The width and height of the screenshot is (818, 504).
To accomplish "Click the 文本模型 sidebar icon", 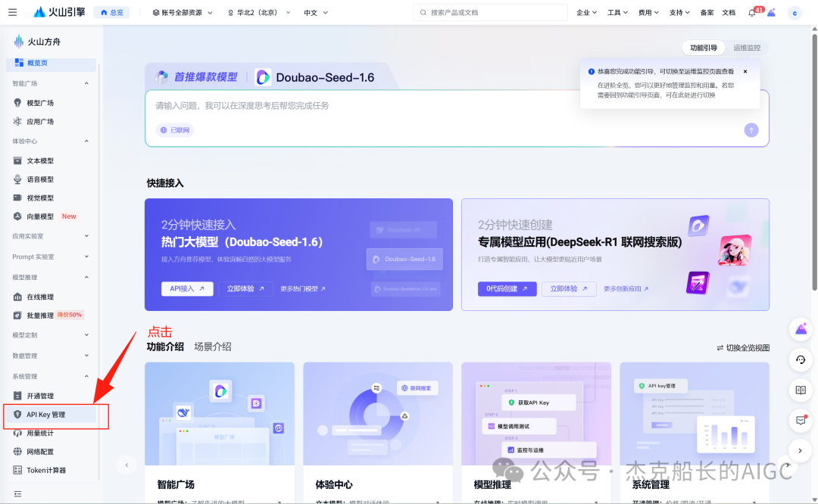I will pos(17,160).
